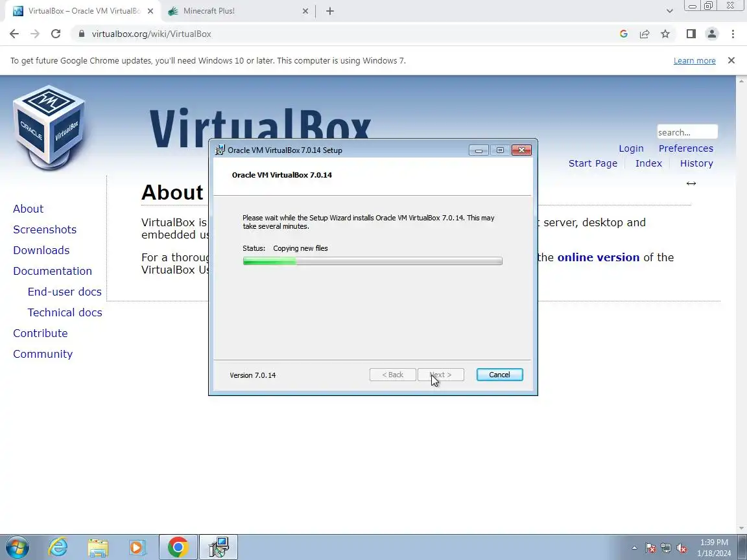747x560 pixels.
Task: Toggle page width with the double-arrow icon
Action: [x=691, y=183]
